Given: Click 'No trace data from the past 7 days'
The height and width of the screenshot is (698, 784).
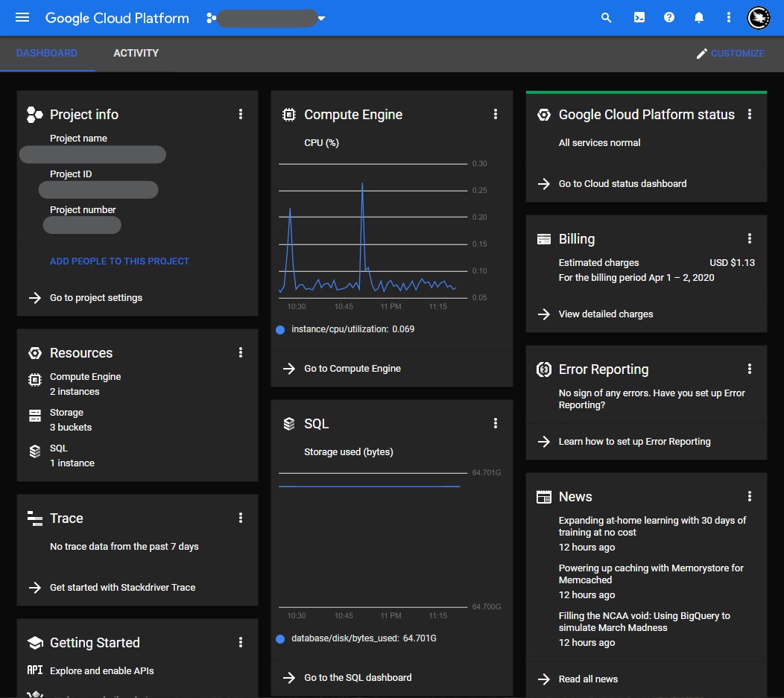Looking at the screenshot, I should click(124, 547).
